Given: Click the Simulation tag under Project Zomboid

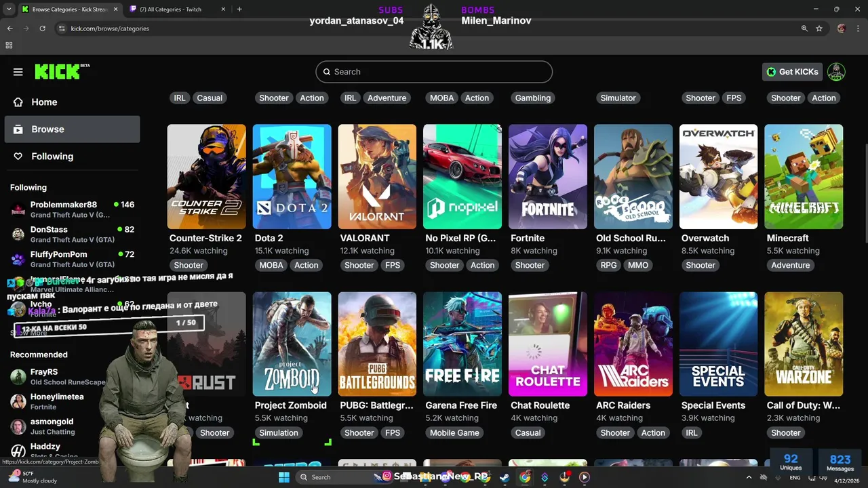Looking at the screenshot, I should (279, 432).
